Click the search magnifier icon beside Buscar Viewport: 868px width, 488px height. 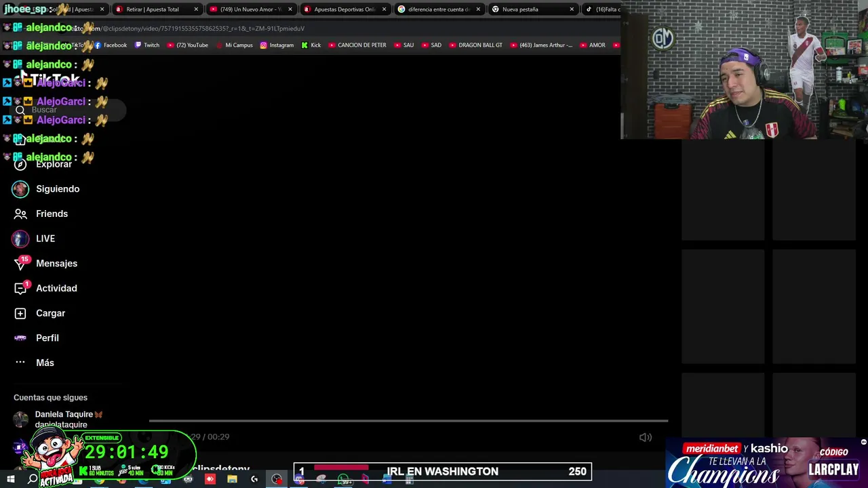[20, 110]
